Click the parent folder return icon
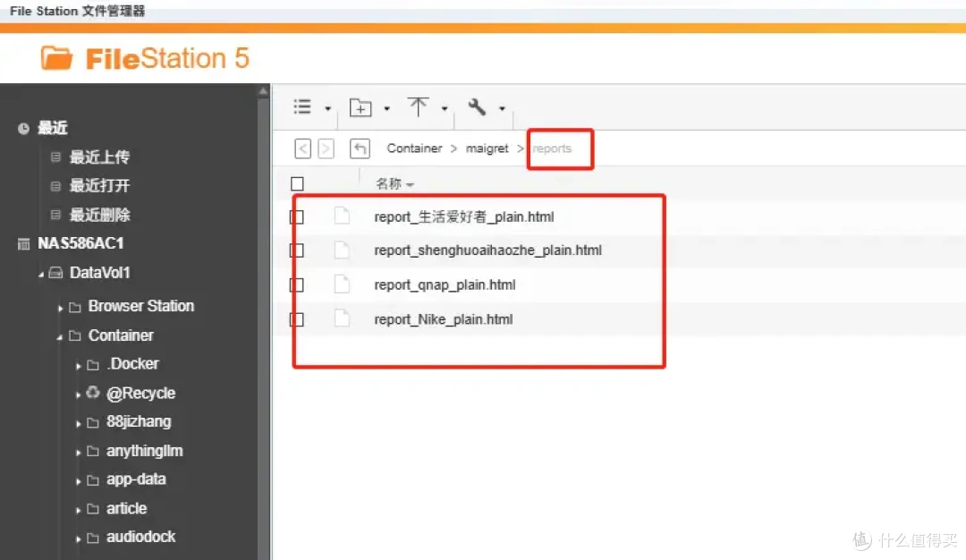The height and width of the screenshot is (560, 966). (360, 148)
